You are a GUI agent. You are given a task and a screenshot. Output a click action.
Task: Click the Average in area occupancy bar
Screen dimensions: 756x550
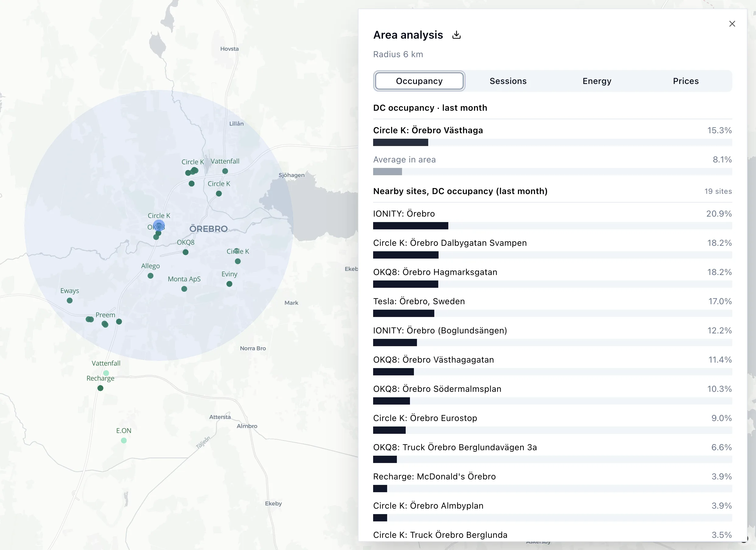(x=553, y=172)
